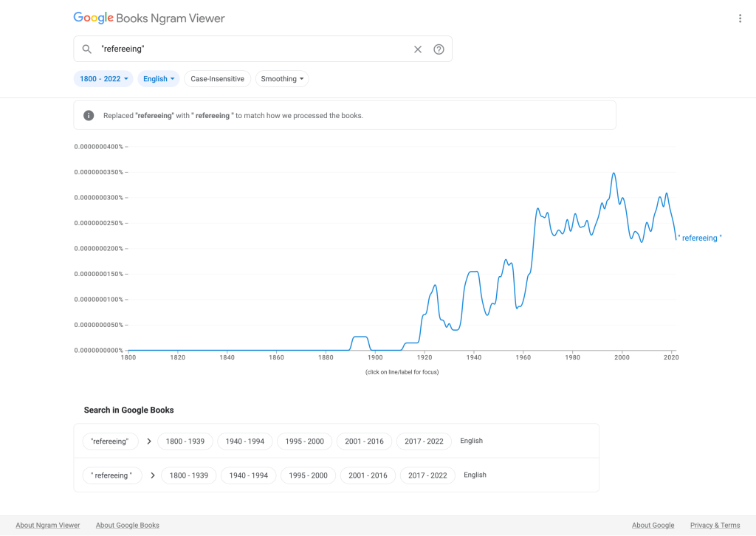This screenshot has height=536, width=756.
Task: Open the About Google Books footer link
Action: coord(128,526)
